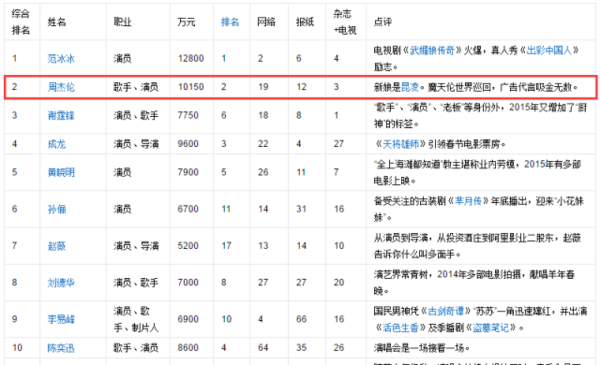Click the 成龙 name link
The image size is (600, 365).
pyautogui.click(x=57, y=144)
